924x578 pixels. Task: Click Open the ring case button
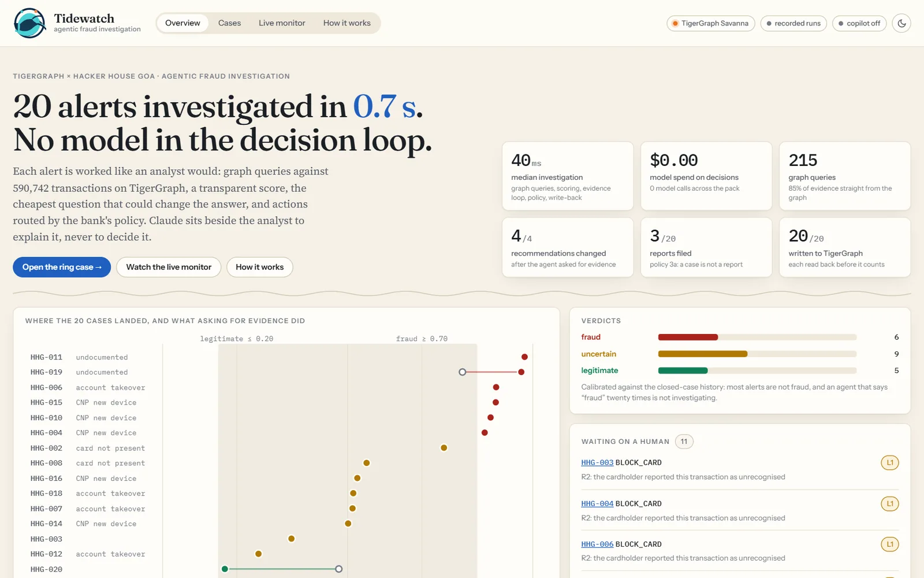point(62,267)
